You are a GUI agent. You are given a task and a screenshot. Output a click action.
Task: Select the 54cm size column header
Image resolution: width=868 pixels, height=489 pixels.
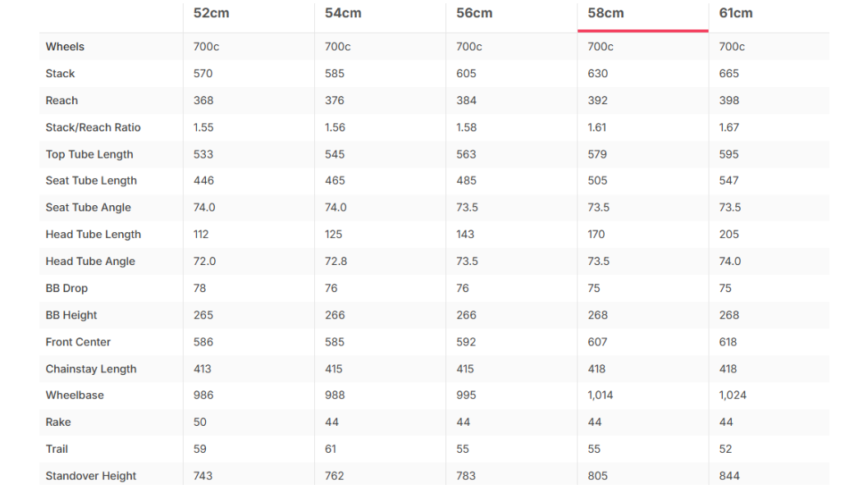[343, 13]
